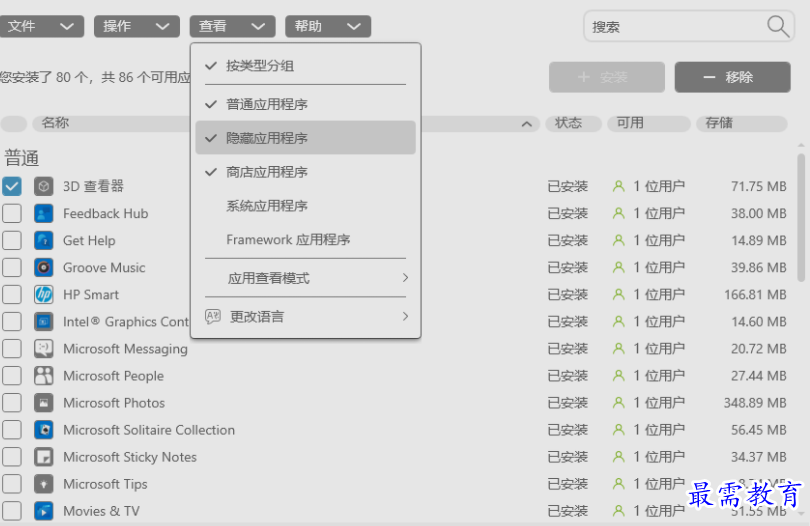Viewport: 810px width, 526px height.
Task: Click the Microsoft Messaging app icon
Action: 43,349
